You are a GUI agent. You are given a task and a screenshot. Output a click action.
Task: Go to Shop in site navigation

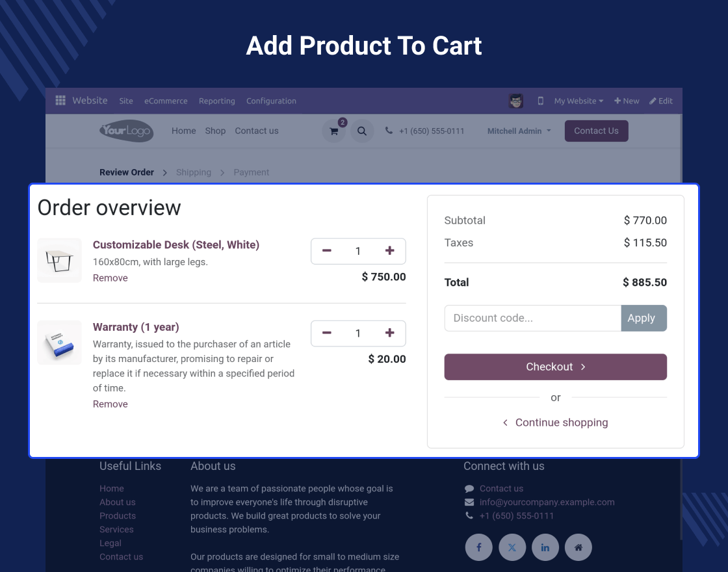tap(215, 131)
